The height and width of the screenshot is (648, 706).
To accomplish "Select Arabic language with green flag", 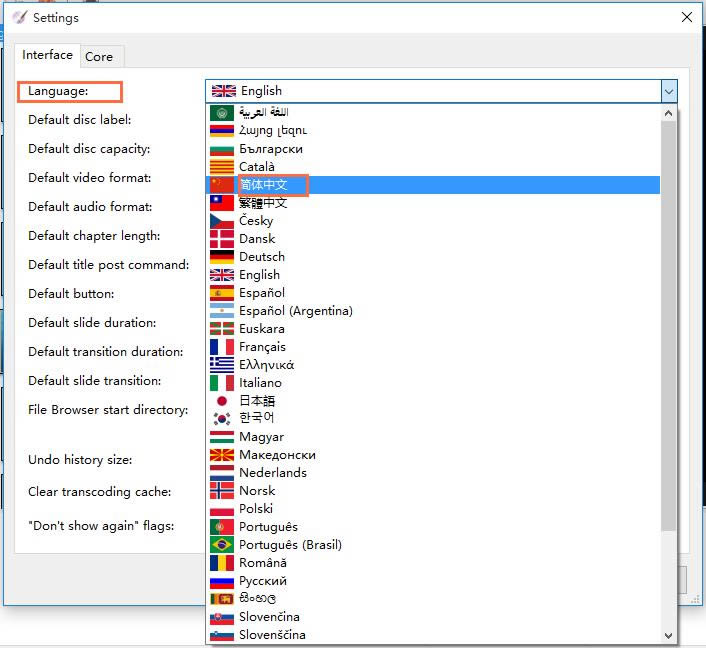I will click(x=433, y=113).
